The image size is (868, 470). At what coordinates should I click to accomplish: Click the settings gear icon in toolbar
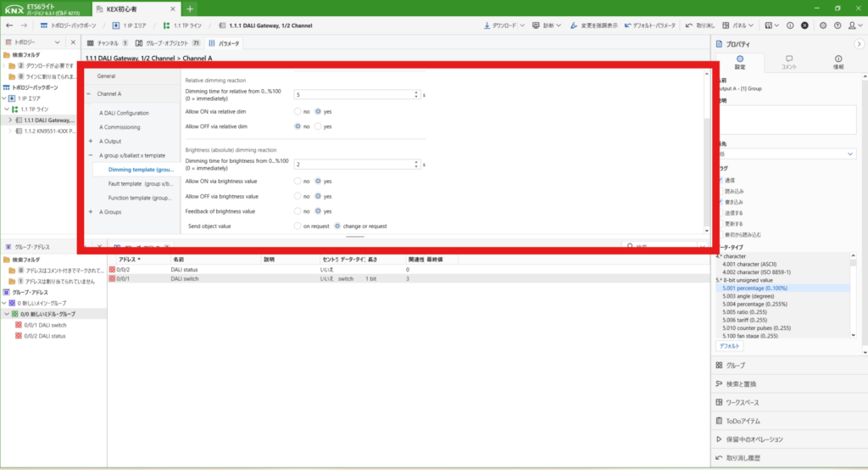pos(823,25)
